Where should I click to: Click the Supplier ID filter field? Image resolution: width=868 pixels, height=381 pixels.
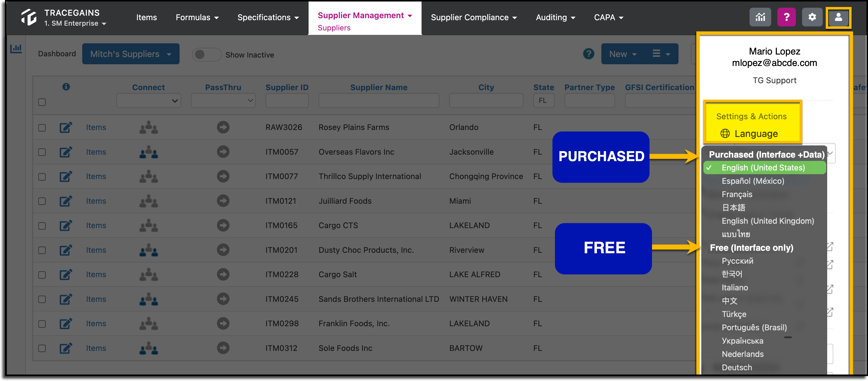coord(287,100)
